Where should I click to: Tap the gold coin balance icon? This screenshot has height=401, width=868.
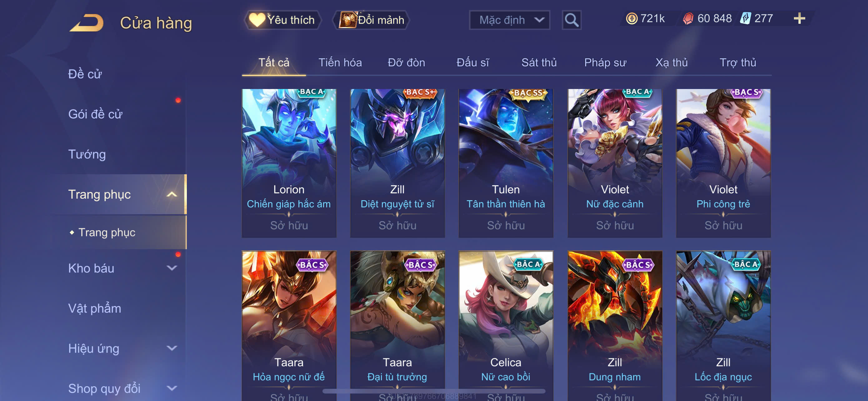tap(631, 18)
